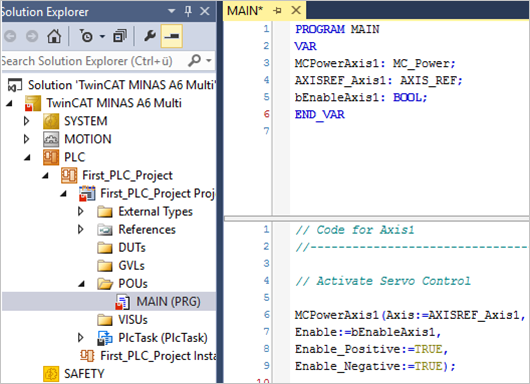Click 'Enable:=bEnableAxis1,' code line
Viewport: 530px width, 384px height.
pos(368,332)
